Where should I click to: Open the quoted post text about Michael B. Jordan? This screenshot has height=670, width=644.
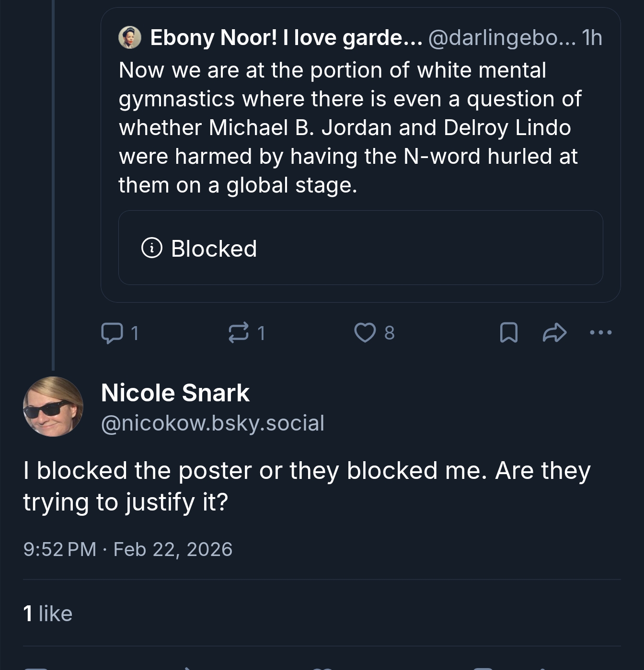pyautogui.click(x=349, y=128)
